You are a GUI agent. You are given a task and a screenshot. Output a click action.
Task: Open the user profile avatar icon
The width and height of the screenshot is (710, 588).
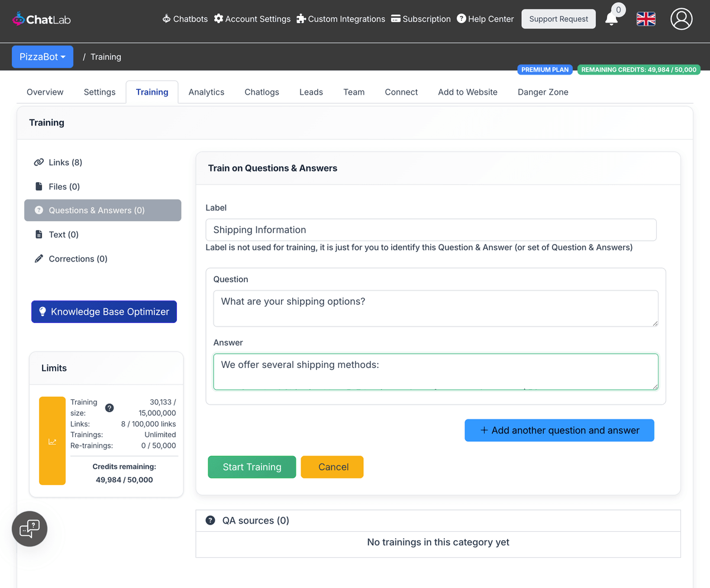coord(681,19)
